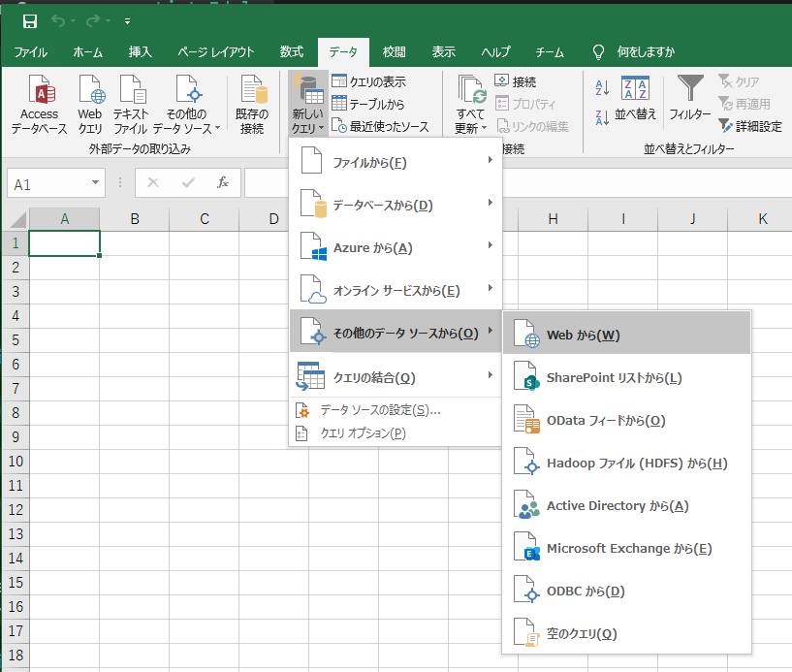Choose SharePoint リストから(L)
Viewport: 792px width, 672px height.
[627, 377]
